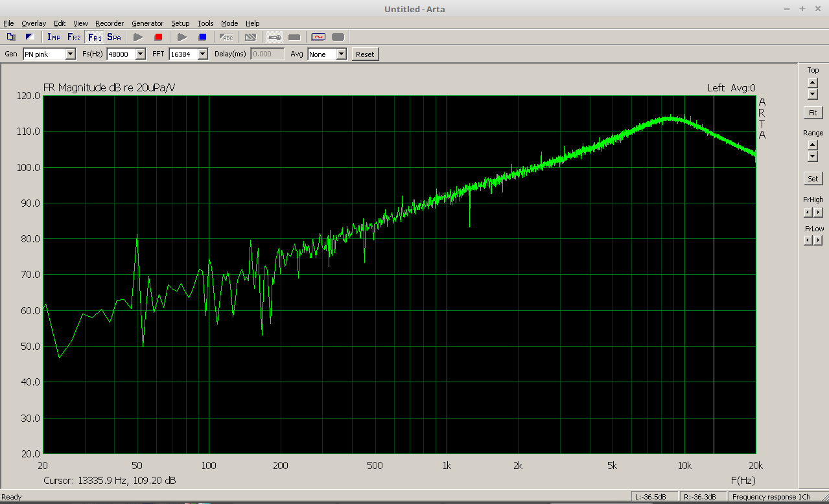The height and width of the screenshot is (504, 829).
Task: Start recording with gray play arrow
Action: click(x=138, y=37)
